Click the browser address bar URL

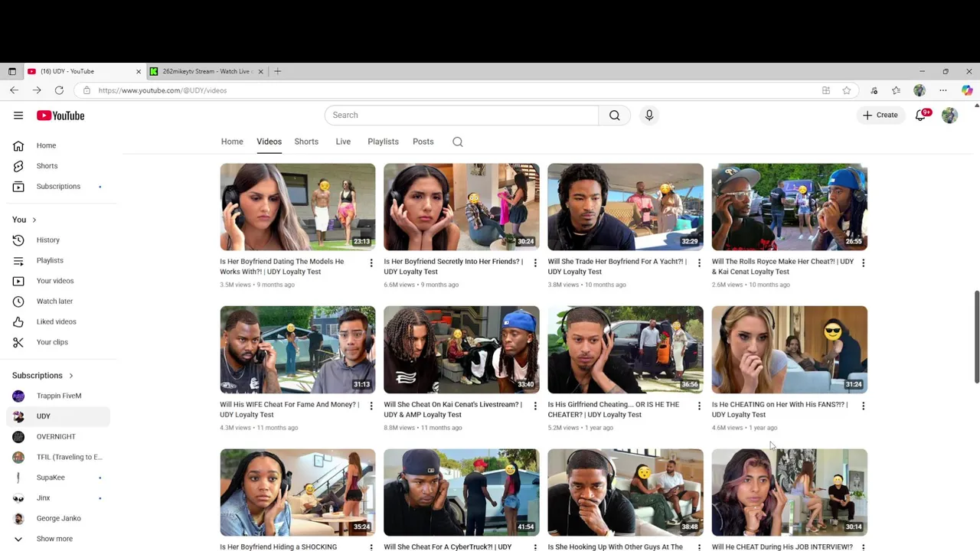(x=162, y=90)
